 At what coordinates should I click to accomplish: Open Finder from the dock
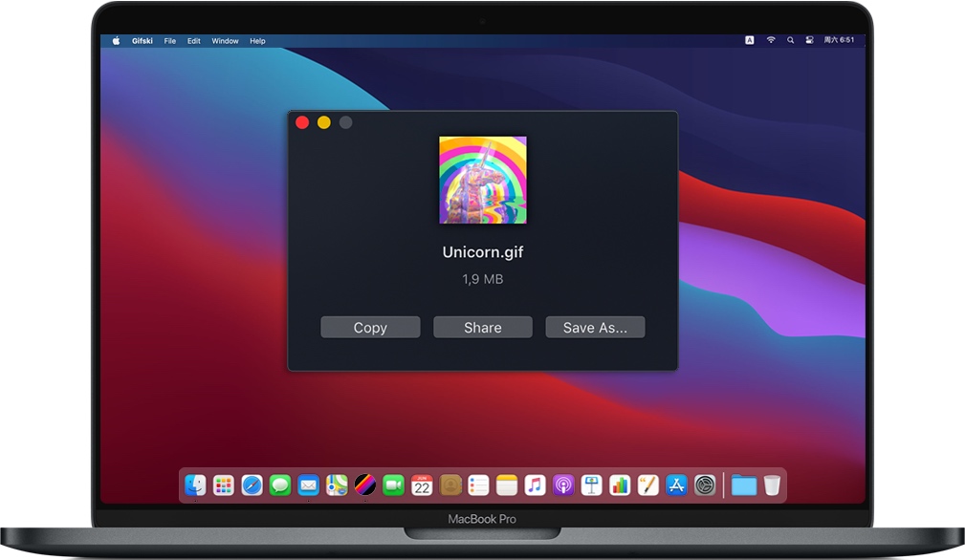(195, 485)
